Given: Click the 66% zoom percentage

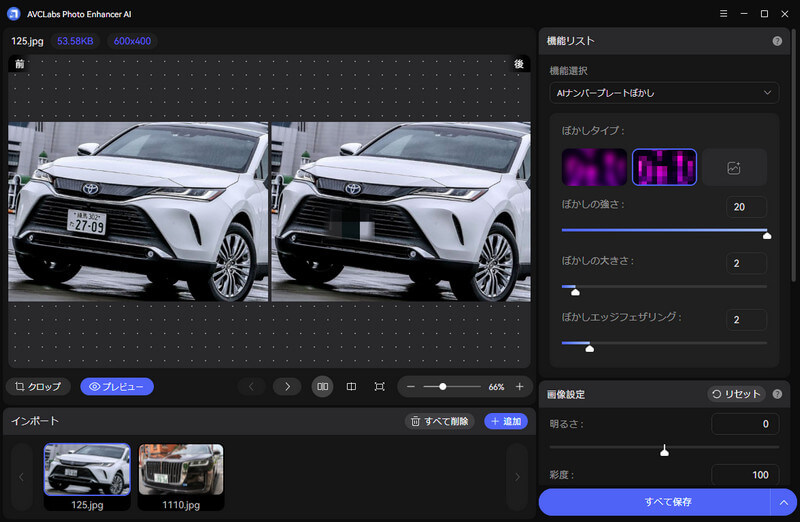Looking at the screenshot, I should (x=496, y=387).
